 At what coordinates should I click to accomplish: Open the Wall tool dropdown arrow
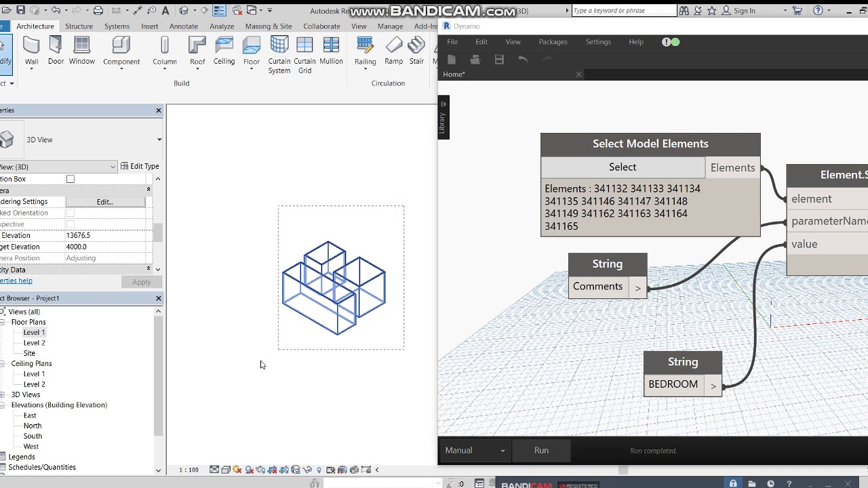click(x=31, y=69)
